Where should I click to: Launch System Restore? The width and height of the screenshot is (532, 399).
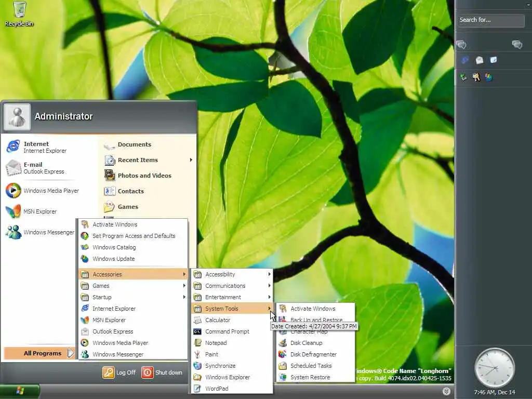pyautogui.click(x=315, y=377)
